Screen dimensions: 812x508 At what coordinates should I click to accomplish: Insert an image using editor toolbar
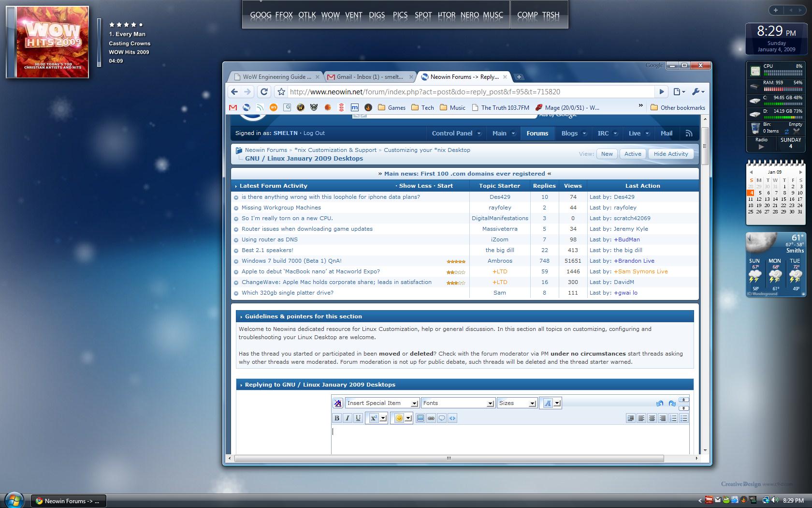(420, 418)
